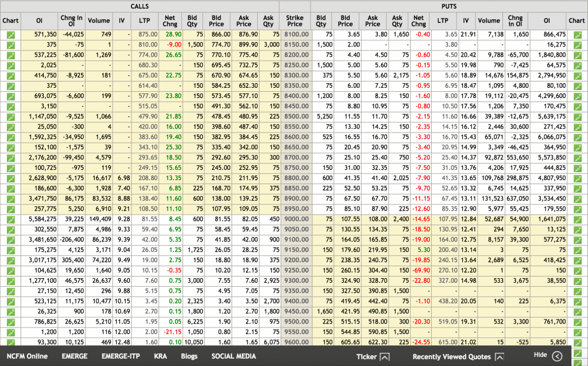
Task: Open the chart for the 8800 put
Action: [x=578, y=178]
